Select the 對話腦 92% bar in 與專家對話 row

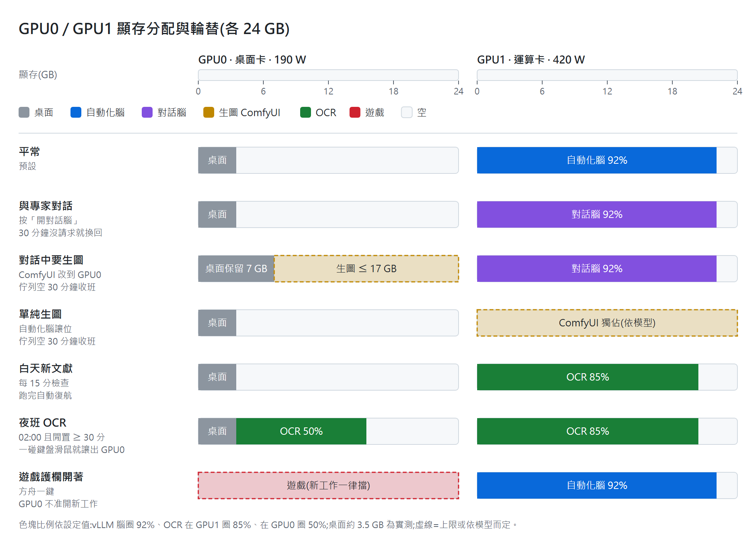(x=597, y=214)
